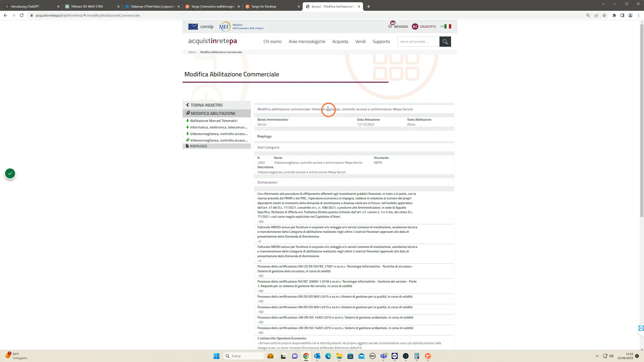Go to Home breadcrumb link
The height and width of the screenshot is (362, 644).
click(x=192, y=52)
